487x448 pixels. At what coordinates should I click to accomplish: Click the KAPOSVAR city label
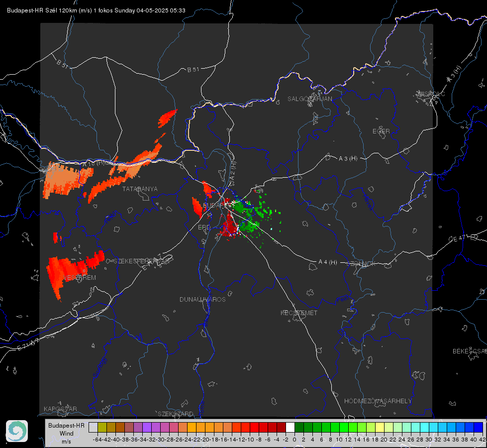[60, 409]
